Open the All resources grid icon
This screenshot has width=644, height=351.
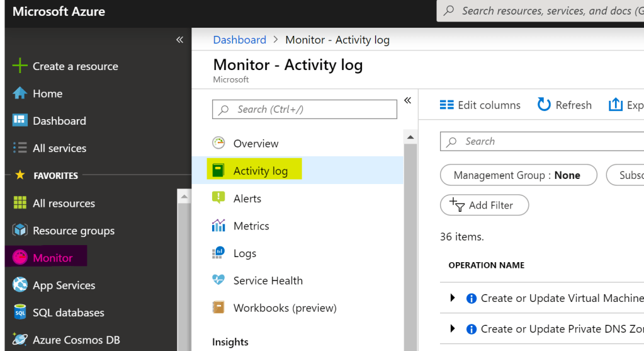point(20,203)
